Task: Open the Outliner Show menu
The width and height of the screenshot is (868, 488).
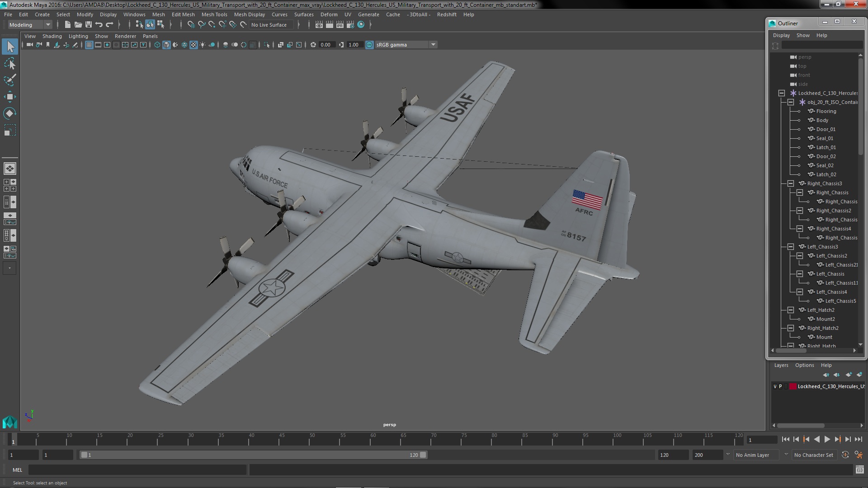Action: pyautogui.click(x=803, y=35)
